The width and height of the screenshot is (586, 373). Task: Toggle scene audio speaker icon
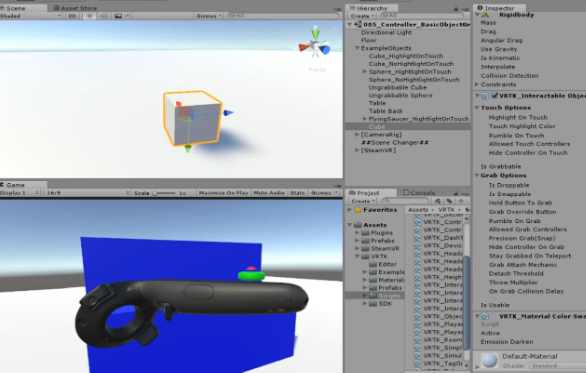[x=104, y=16]
